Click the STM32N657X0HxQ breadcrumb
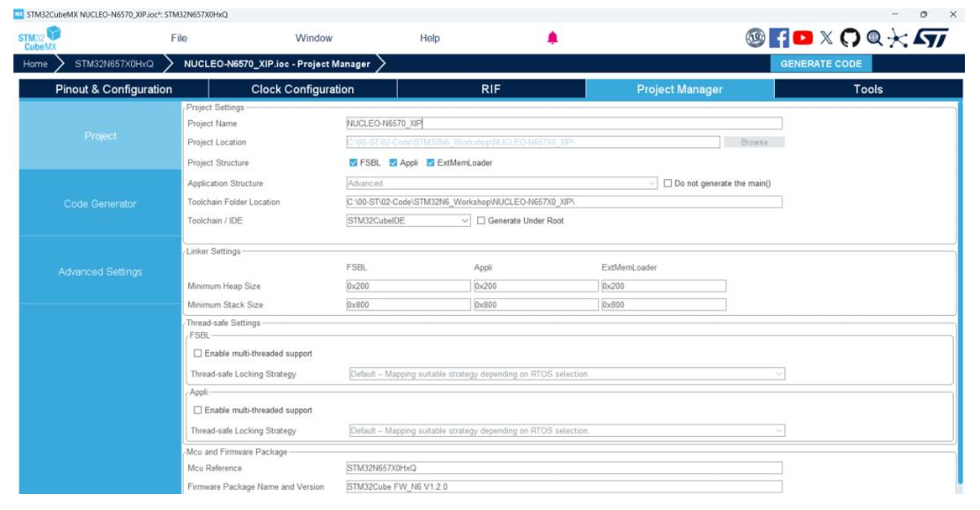Screen dimensions: 980x510 click(x=114, y=64)
